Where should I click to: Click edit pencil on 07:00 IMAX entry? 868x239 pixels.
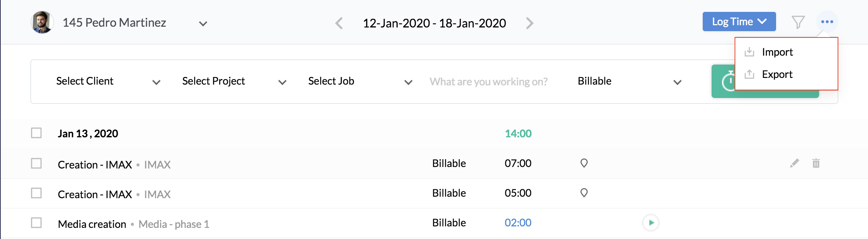tap(794, 163)
